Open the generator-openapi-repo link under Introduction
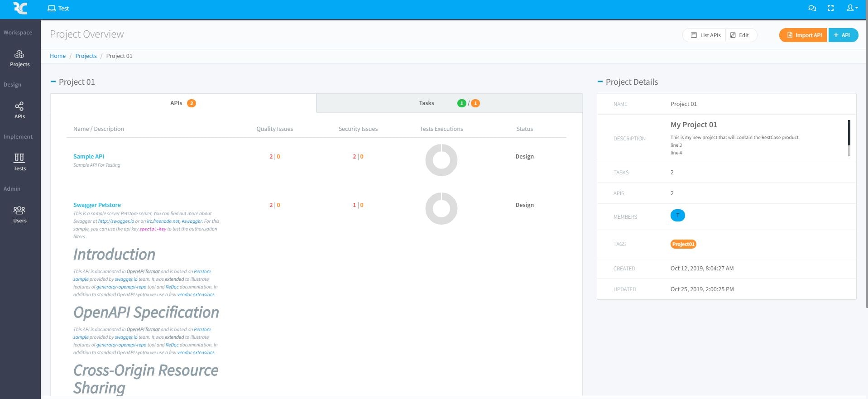This screenshot has height=399, width=868. (121, 287)
